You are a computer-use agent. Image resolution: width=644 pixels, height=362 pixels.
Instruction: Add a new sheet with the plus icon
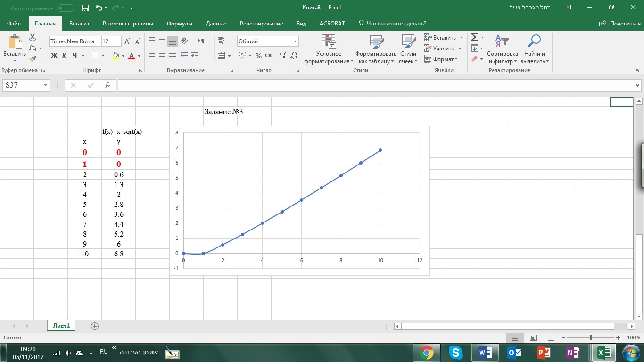95,326
